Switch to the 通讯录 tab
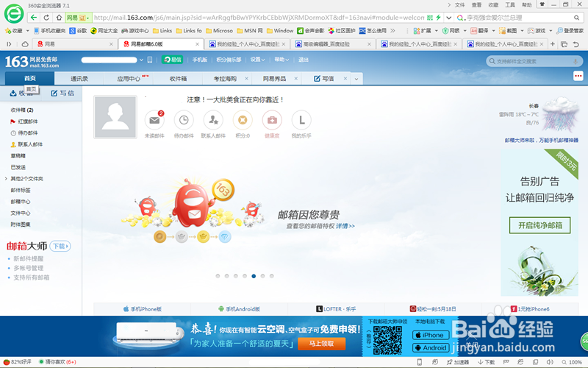588x368 pixels. pyautogui.click(x=79, y=79)
